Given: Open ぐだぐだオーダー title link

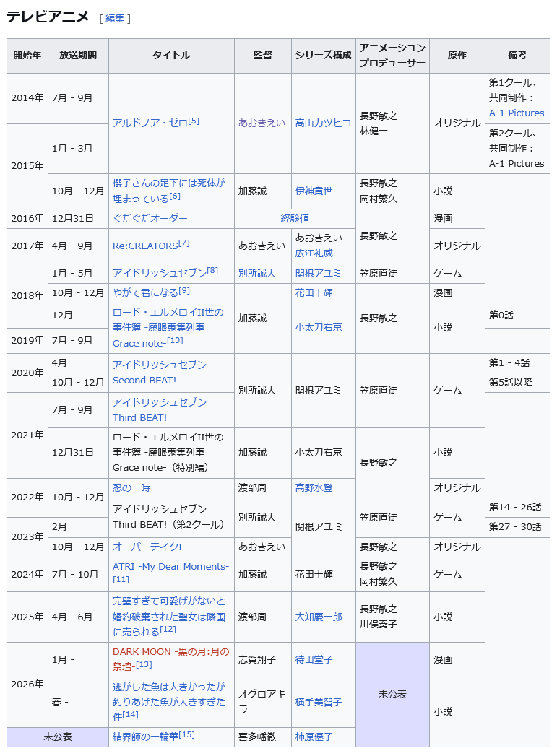Looking at the screenshot, I should 150,218.
